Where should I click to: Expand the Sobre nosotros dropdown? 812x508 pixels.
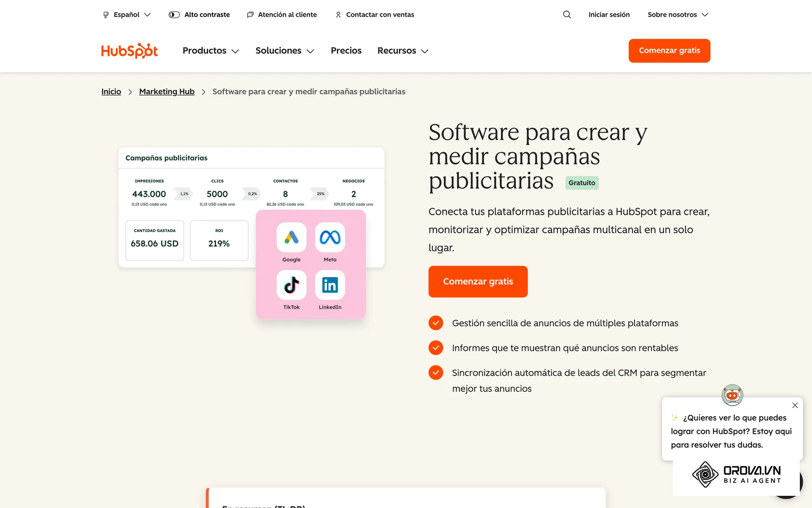[x=678, y=15]
